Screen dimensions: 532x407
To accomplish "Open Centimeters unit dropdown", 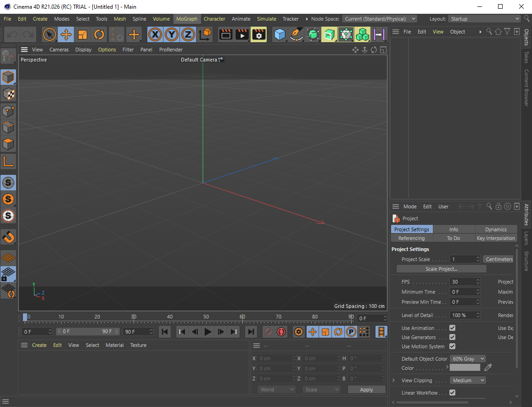I will pos(499,259).
